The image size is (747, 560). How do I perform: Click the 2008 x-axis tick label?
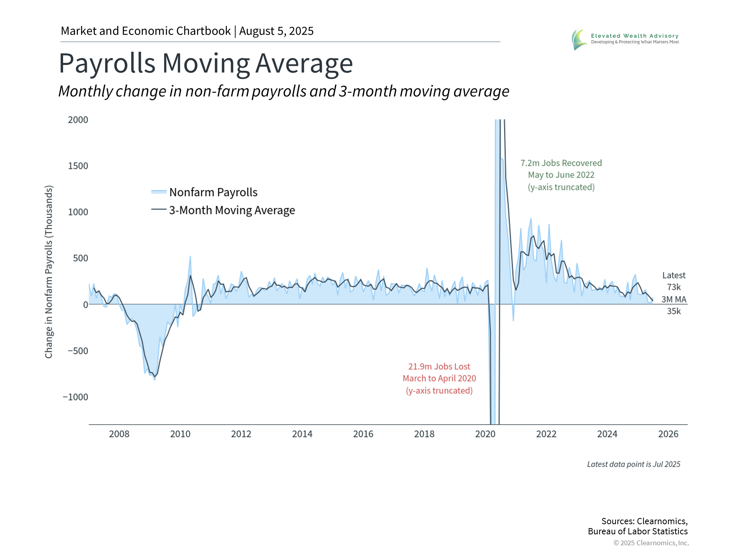tap(119, 434)
